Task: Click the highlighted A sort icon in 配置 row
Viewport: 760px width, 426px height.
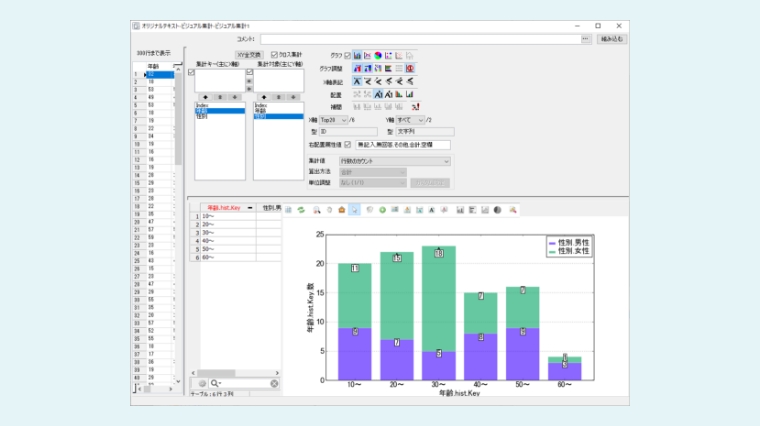Action: click(378, 94)
